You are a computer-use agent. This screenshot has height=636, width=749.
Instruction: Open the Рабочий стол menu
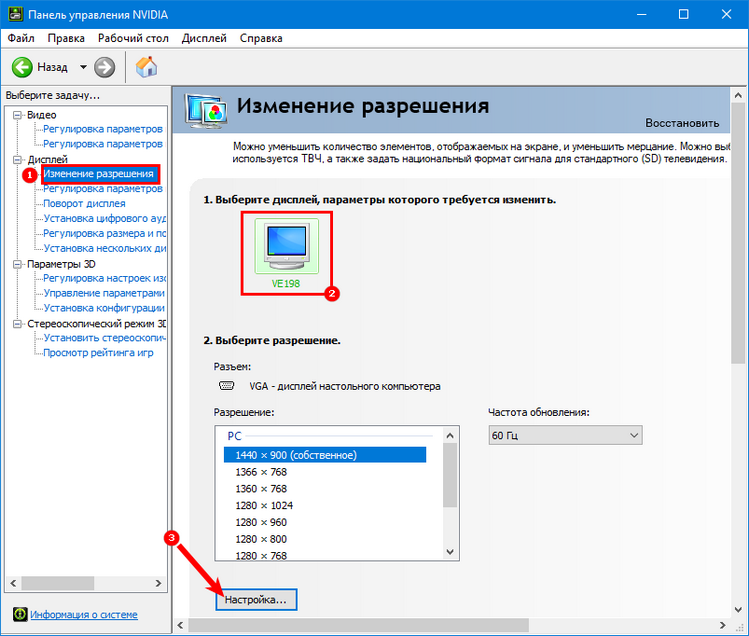pos(133,38)
